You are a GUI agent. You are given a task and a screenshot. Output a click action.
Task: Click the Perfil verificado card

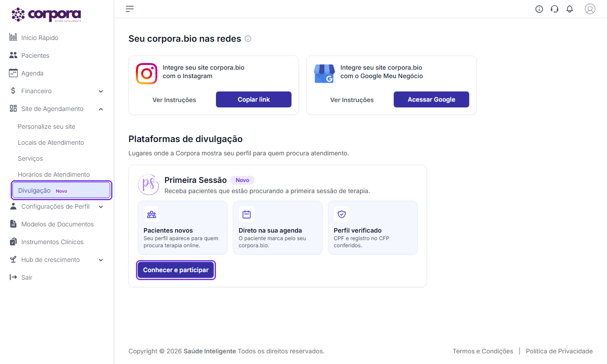point(373,228)
